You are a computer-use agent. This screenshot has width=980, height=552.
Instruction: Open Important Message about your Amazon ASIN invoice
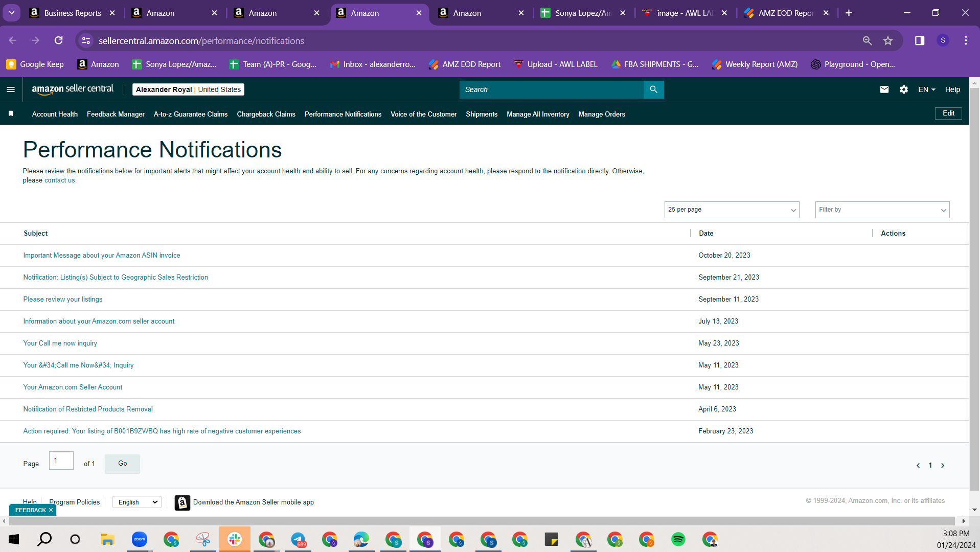pos(102,256)
